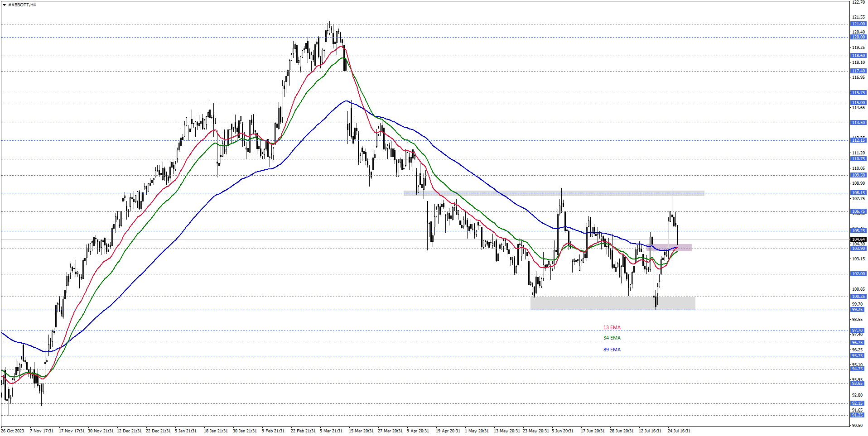Select the small purple rectangle near 103.90
Viewport: 868px width, 436px height.
(670, 247)
